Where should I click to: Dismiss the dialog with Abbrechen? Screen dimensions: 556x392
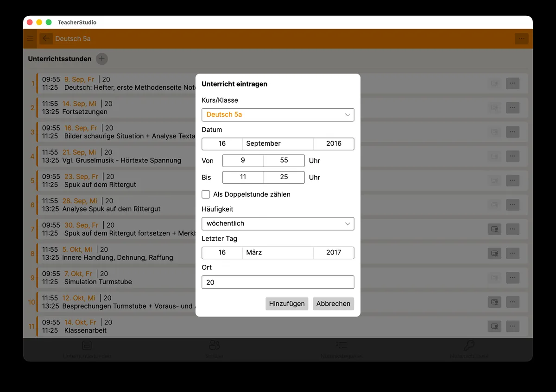click(334, 304)
